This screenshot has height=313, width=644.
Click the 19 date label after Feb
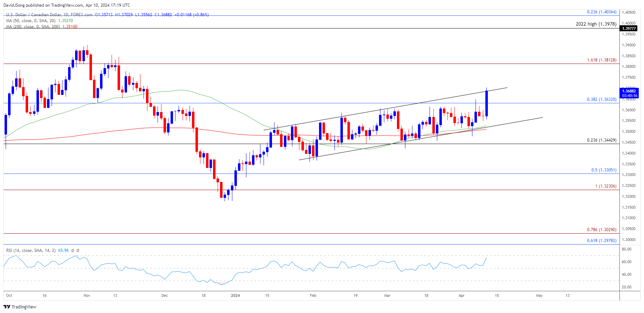(356, 295)
